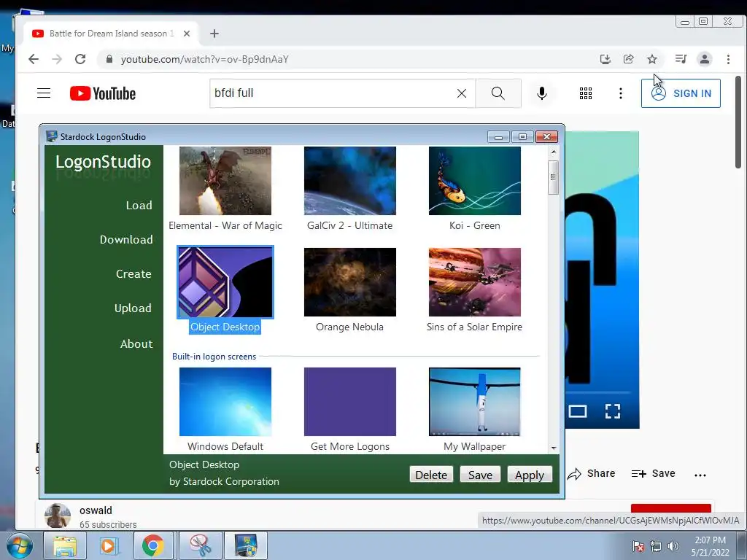Open the Action Center flag icon

pyautogui.click(x=638, y=546)
